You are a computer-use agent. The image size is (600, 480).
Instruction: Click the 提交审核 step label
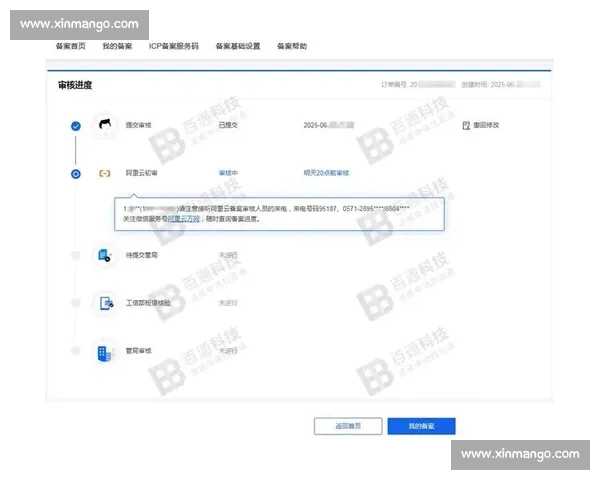[x=139, y=125]
